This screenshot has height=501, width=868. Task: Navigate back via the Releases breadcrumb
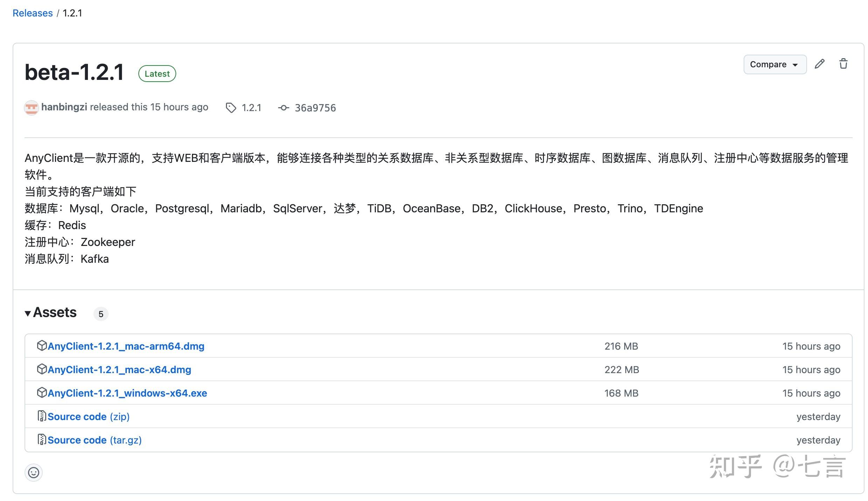point(33,13)
